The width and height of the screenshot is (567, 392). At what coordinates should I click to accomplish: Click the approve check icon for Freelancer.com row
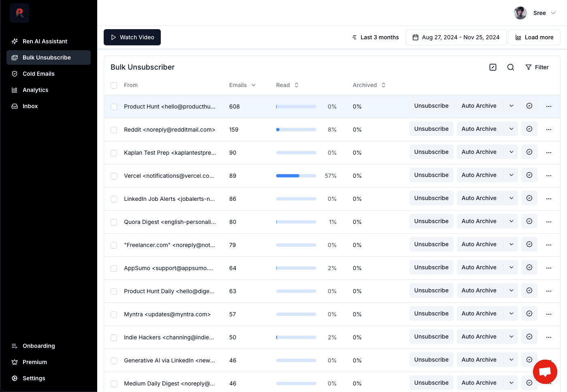529,244
